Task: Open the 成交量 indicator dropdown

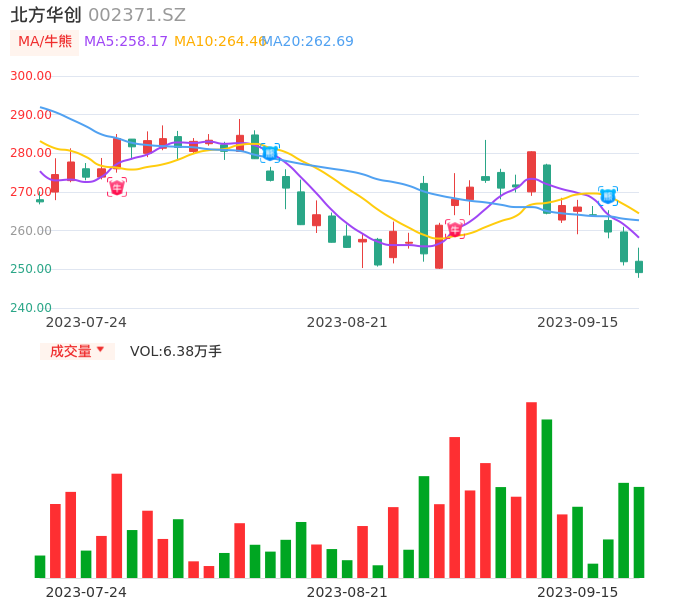Action: tap(77, 351)
